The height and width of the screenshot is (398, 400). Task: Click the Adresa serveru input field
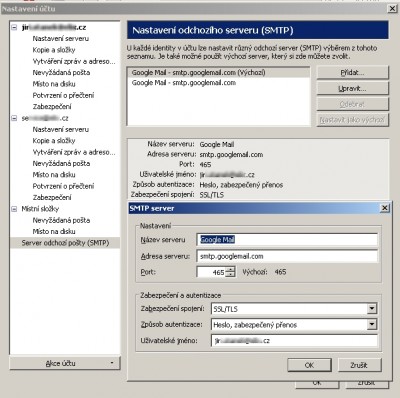(287, 256)
